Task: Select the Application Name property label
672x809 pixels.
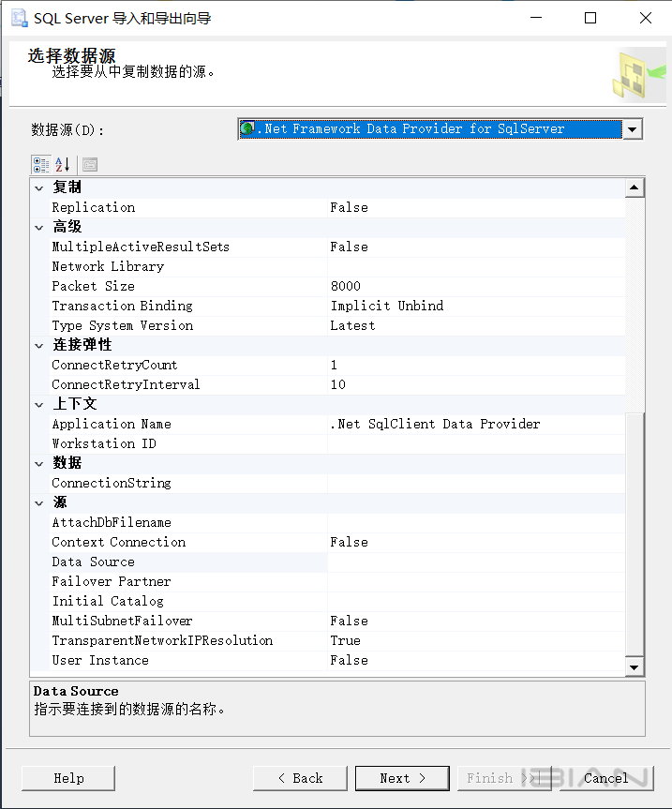Action: [112, 424]
